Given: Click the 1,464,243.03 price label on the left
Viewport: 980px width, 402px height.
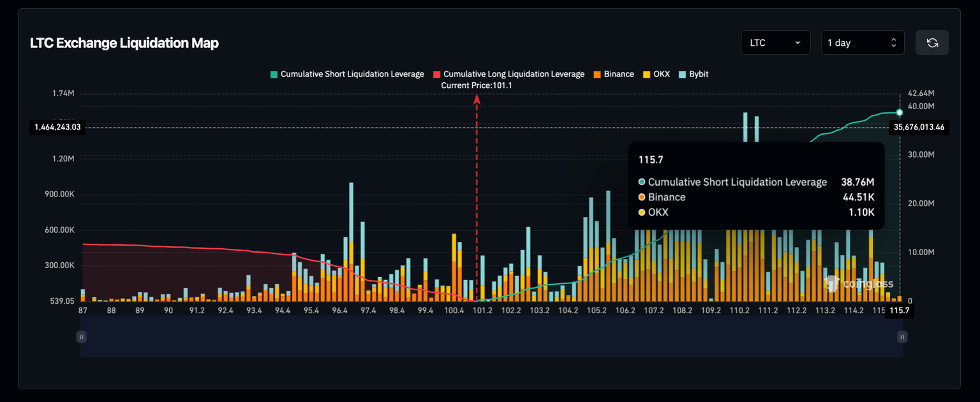Looking at the screenshot, I should tap(56, 127).
